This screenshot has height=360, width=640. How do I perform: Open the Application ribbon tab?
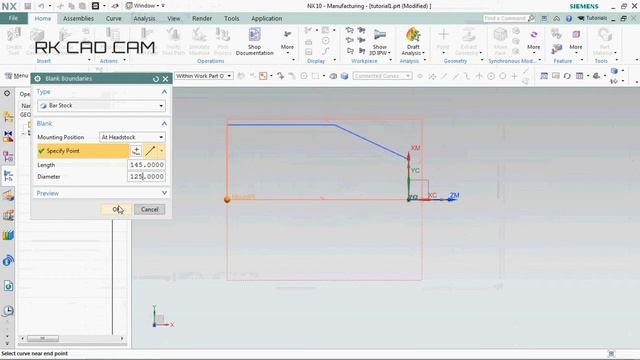(x=267, y=18)
